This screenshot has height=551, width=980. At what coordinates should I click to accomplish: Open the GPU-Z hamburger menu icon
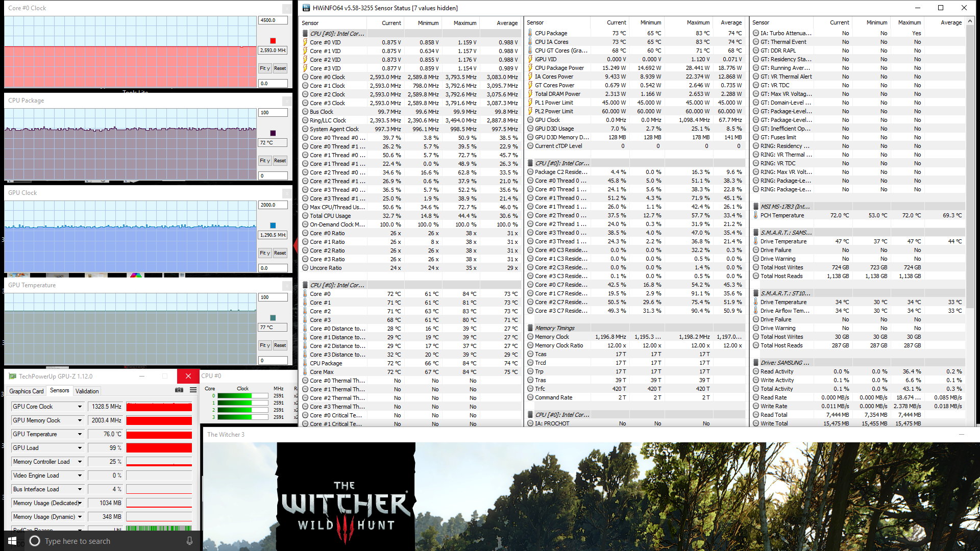193,390
